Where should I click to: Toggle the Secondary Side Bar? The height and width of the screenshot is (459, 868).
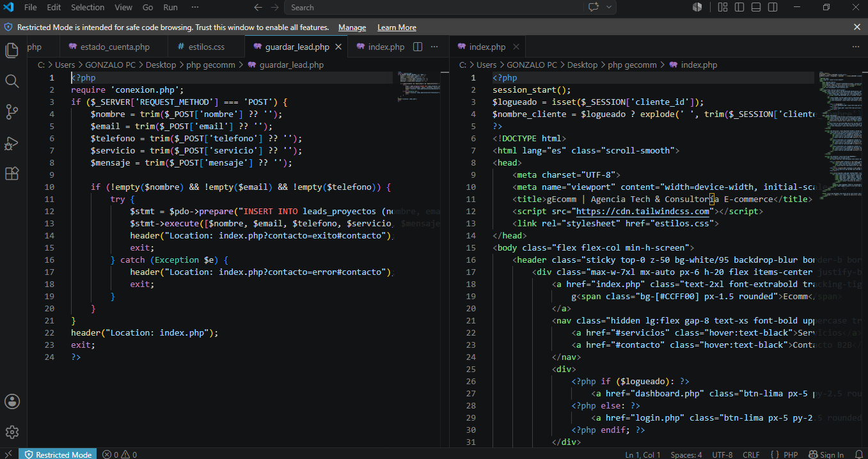click(x=773, y=7)
